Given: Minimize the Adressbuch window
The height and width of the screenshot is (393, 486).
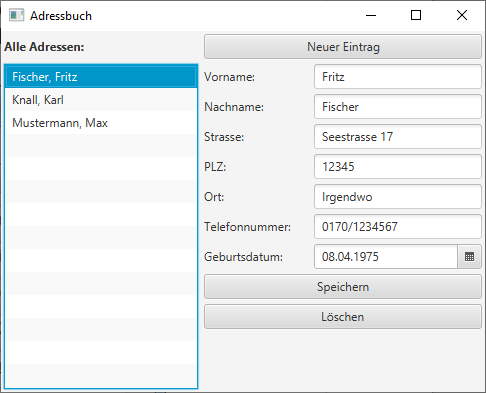Looking at the screenshot, I should [x=371, y=15].
